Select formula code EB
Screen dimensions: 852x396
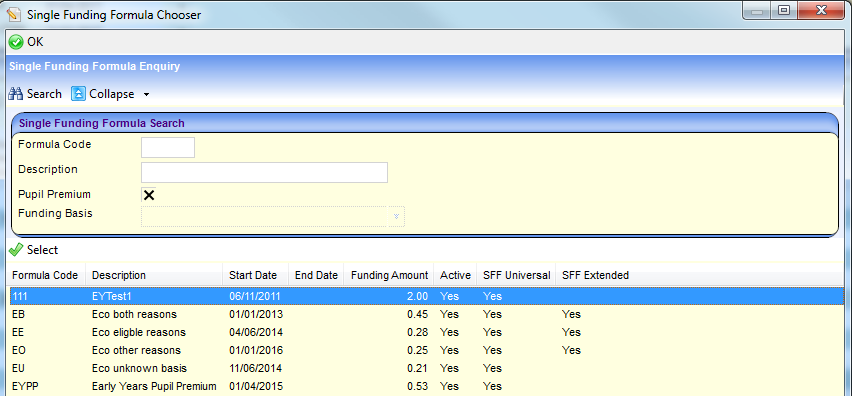pyautogui.click(x=18, y=315)
